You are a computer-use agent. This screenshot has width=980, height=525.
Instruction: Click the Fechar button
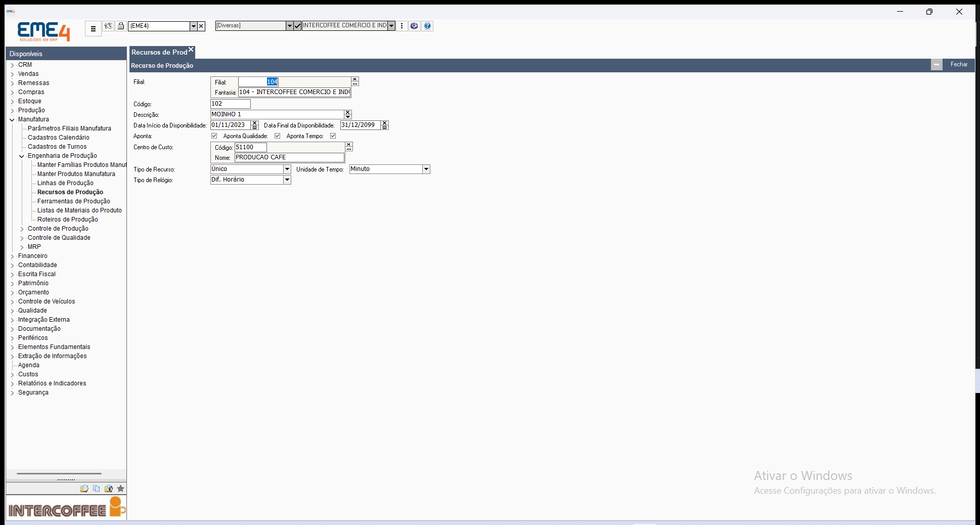pos(959,65)
